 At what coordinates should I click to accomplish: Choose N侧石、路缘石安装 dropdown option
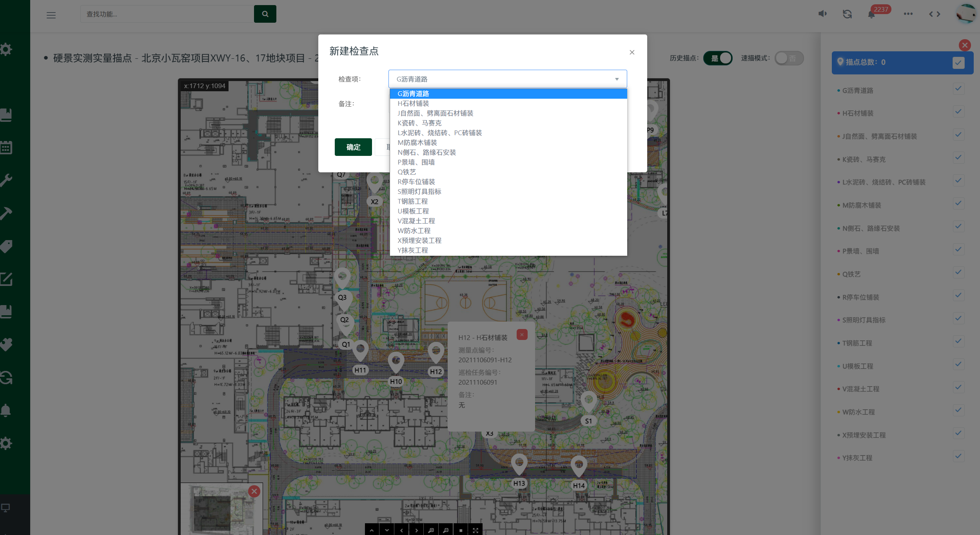pos(426,152)
